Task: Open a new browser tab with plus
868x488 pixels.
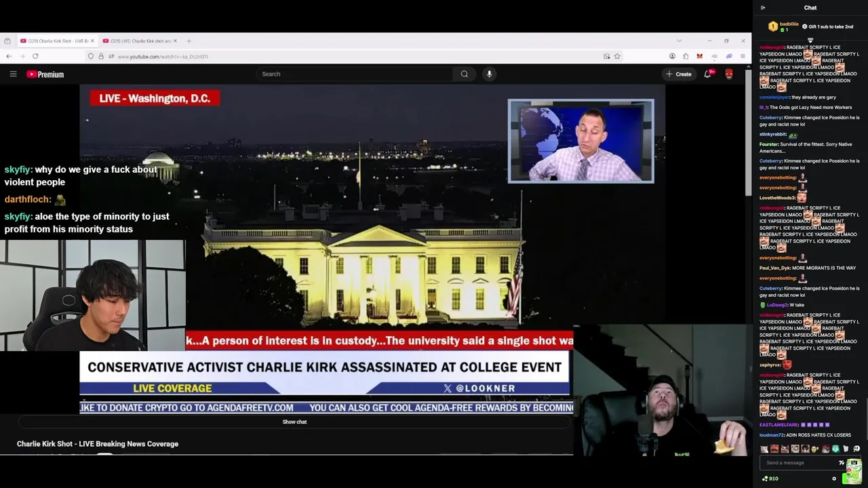Action: pyautogui.click(x=189, y=41)
